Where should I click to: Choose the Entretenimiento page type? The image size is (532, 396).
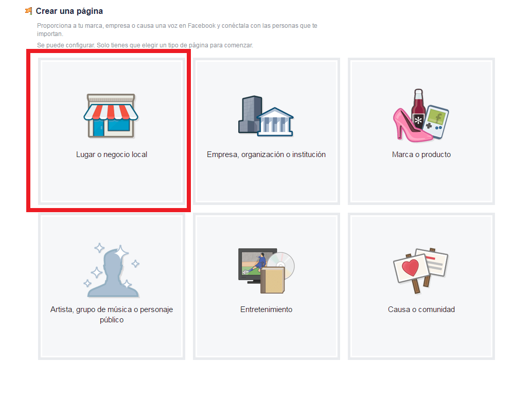click(265, 310)
